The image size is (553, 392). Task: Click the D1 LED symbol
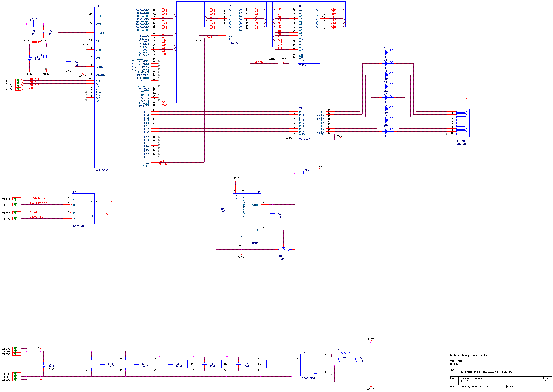point(386,52)
